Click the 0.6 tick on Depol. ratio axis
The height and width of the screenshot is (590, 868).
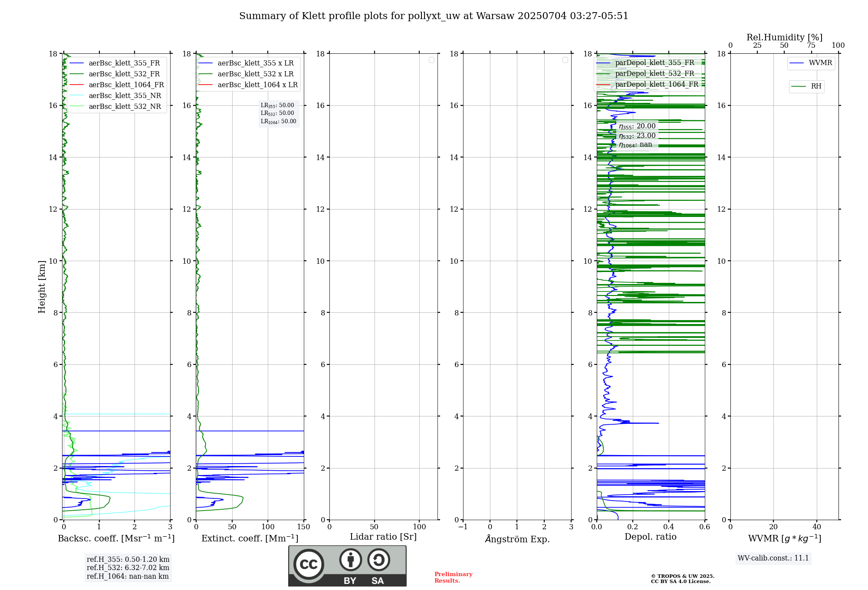click(x=705, y=527)
